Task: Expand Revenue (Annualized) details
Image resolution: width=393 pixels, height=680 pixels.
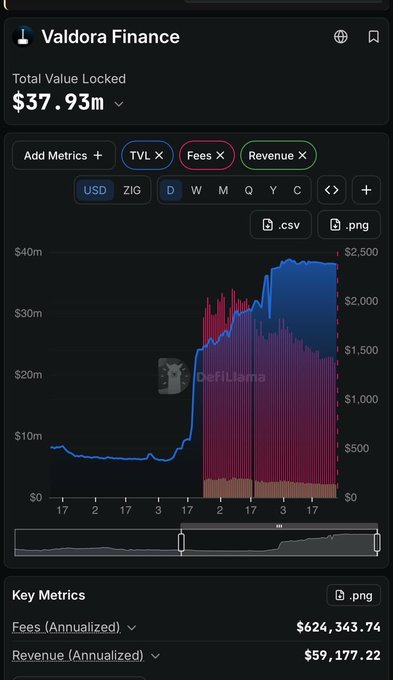Action: [155, 656]
